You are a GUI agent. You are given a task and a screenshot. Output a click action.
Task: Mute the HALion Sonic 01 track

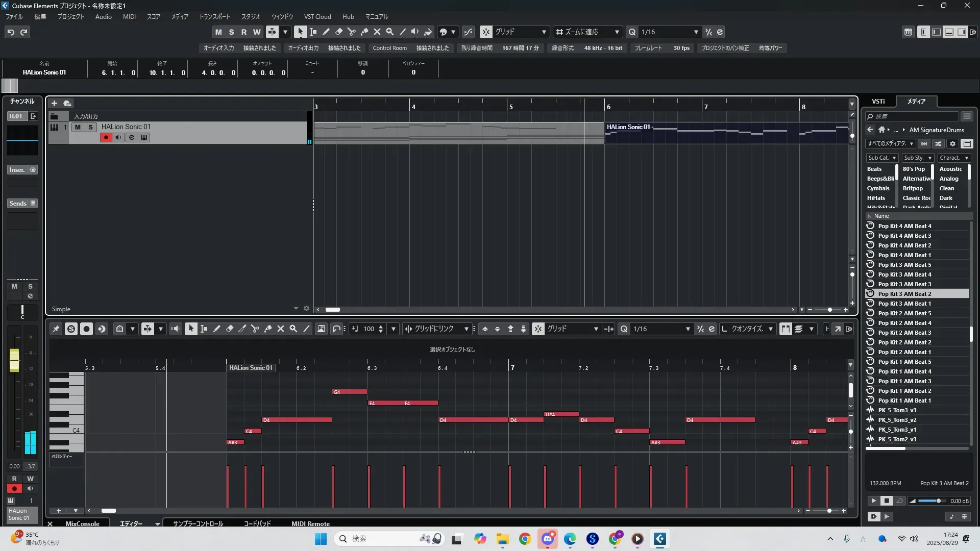pyautogui.click(x=78, y=127)
